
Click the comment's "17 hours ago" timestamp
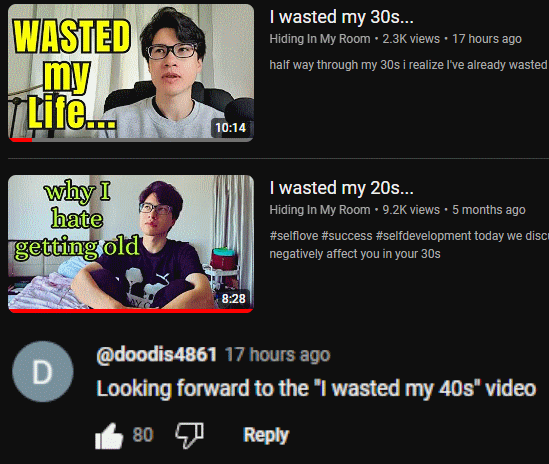(x=277, y=355)
